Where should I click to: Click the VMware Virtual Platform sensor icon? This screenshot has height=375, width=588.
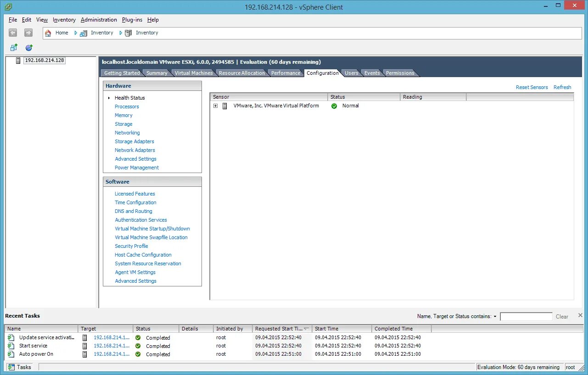(x=225, y=106)
